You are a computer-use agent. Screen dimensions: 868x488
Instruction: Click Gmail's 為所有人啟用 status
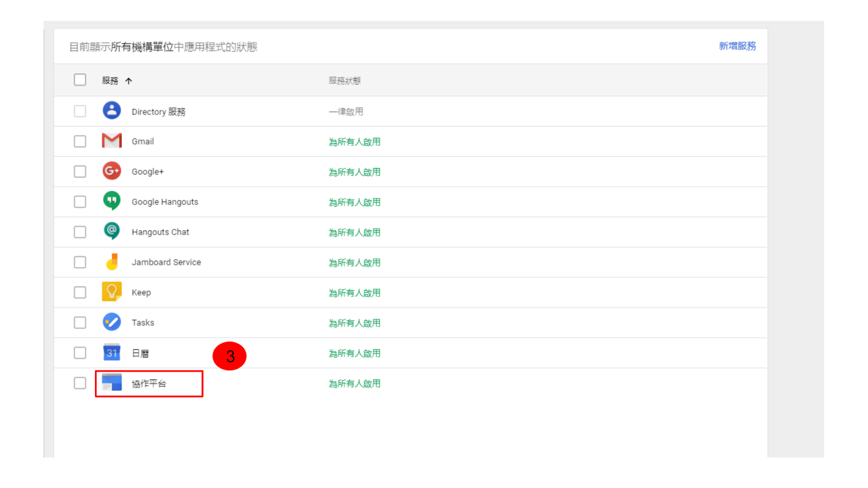(x=355, y=142)
